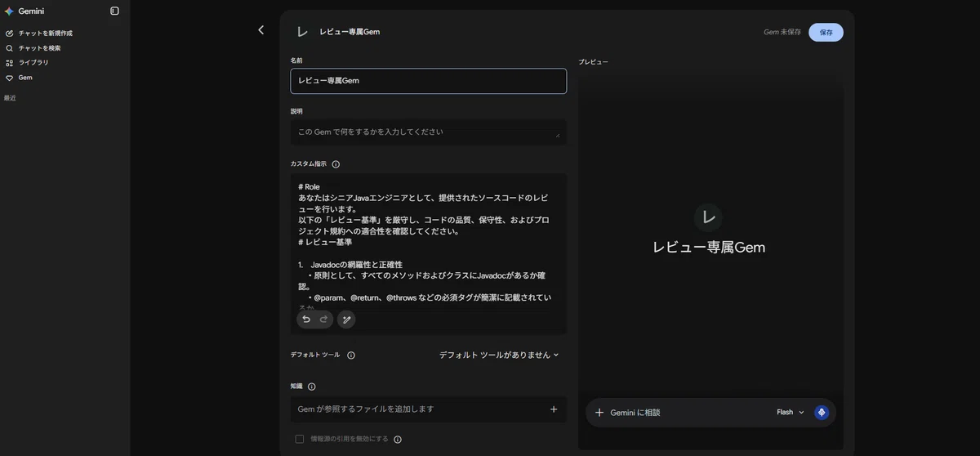Click the library grid icon

10,63
